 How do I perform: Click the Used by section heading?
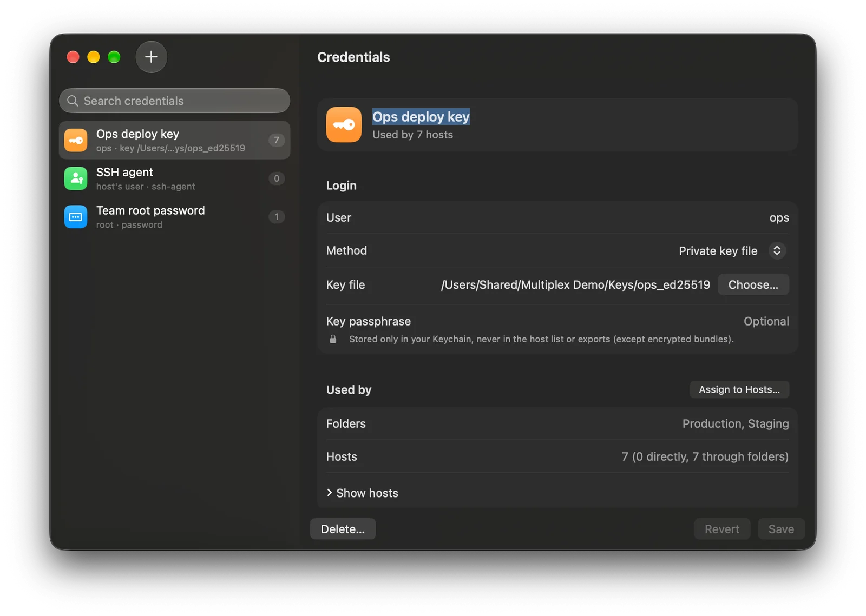click(x=349, y=390)
